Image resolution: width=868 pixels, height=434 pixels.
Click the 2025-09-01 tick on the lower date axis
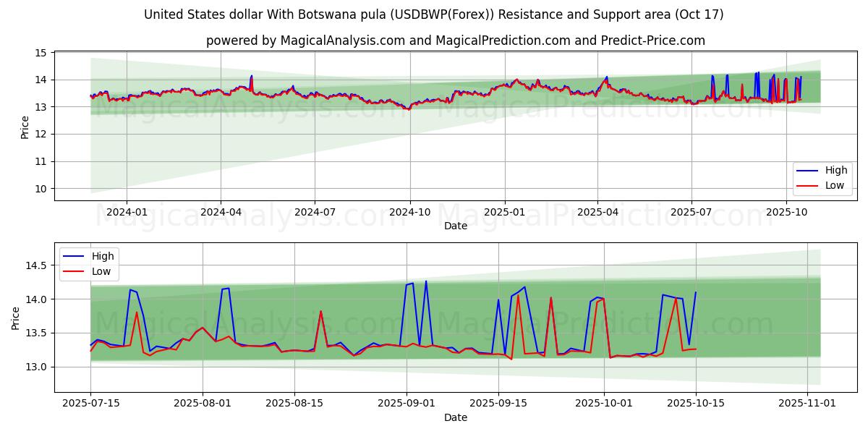[x=406, y=404]
